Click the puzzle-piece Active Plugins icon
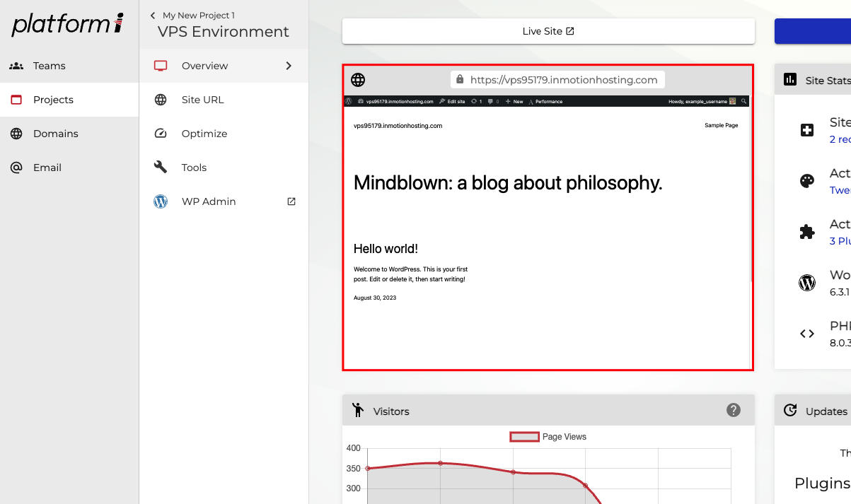 pos(807,231)
